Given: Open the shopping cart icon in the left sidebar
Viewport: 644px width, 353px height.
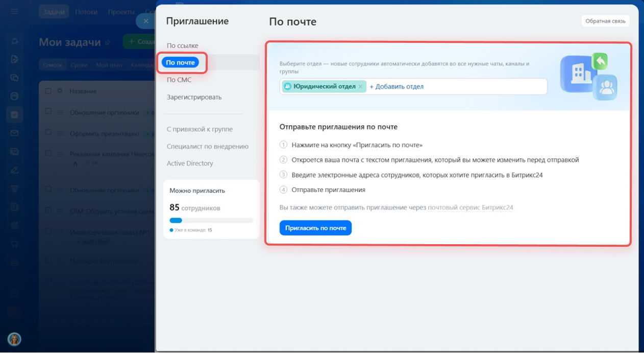Looking at the screenshot, I should 15,243.
